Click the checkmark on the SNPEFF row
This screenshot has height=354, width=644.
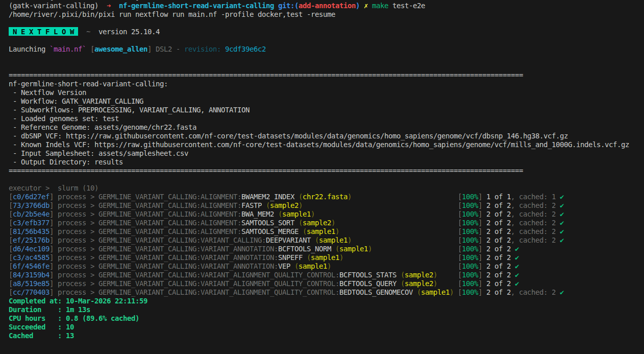click(x=517, y=257)
